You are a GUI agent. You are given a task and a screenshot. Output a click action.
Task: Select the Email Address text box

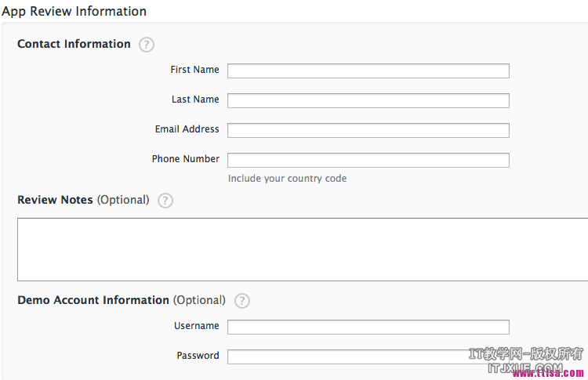368,131
